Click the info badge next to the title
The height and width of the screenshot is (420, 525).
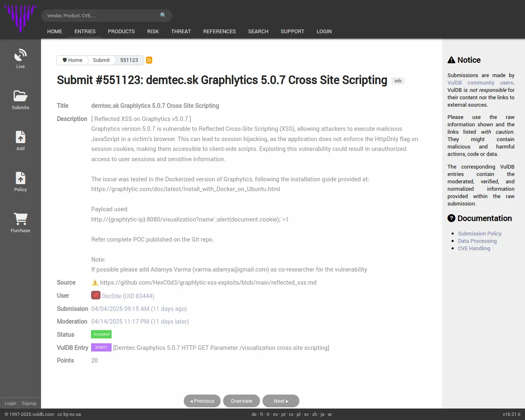[x=398, y=81]
